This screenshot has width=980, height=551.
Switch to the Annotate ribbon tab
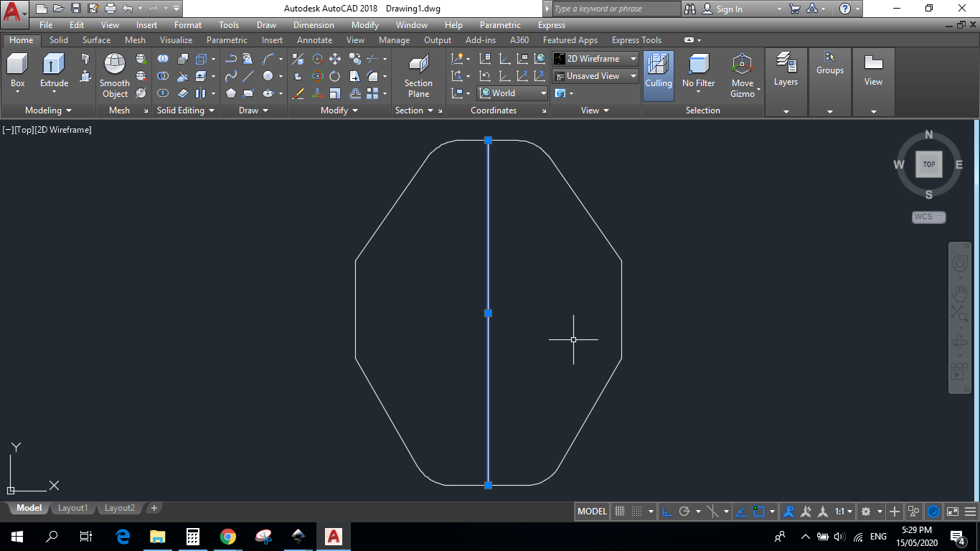click(x=314, y=40)
